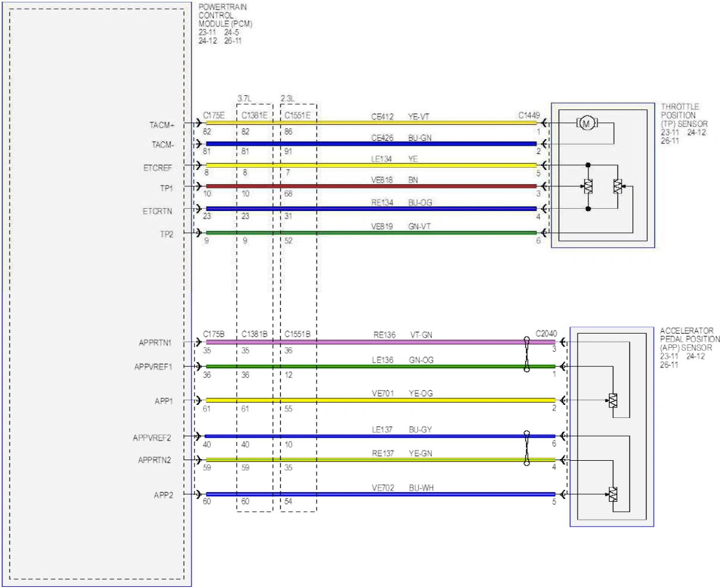Click circuit number LE134
Screen dimensions: 721x588
382,159
